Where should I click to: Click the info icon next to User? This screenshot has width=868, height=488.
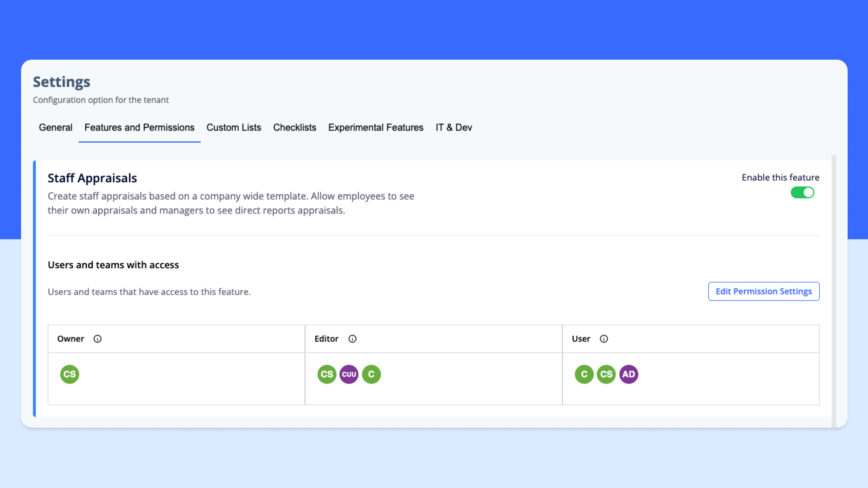pyautogui.click(x=604, y=339)
